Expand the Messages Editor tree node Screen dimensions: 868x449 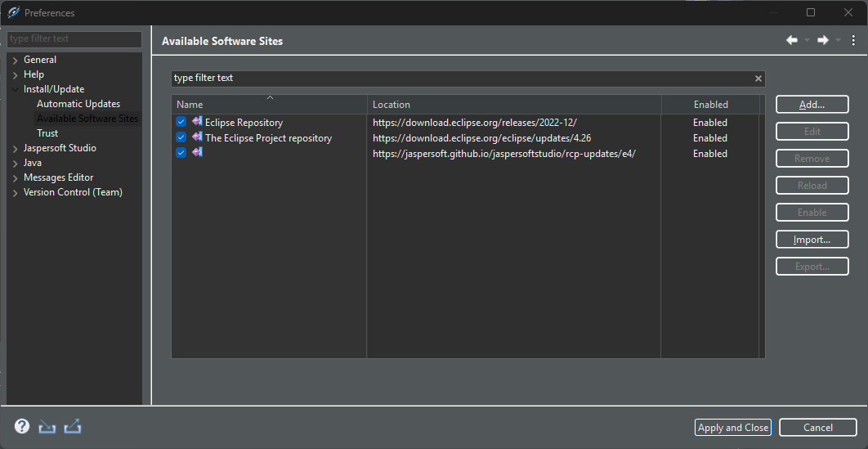[x=15, y=177]
